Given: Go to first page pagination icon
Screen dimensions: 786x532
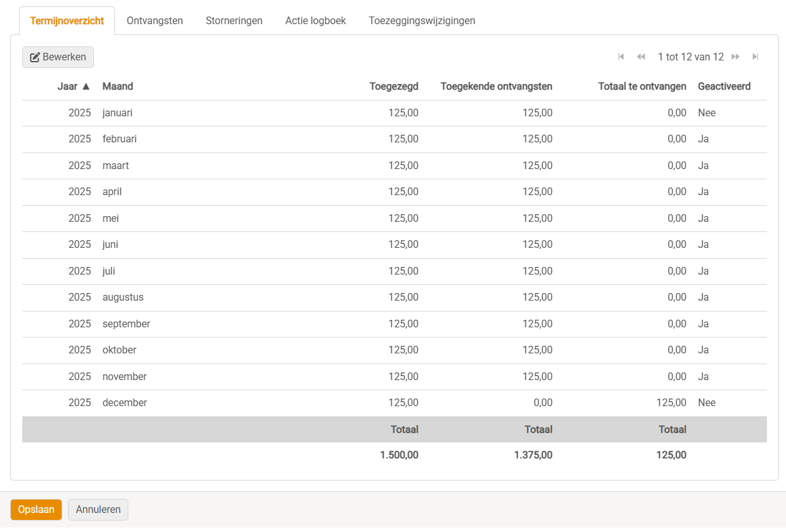Looking at the screenshot, I should 621,57.
